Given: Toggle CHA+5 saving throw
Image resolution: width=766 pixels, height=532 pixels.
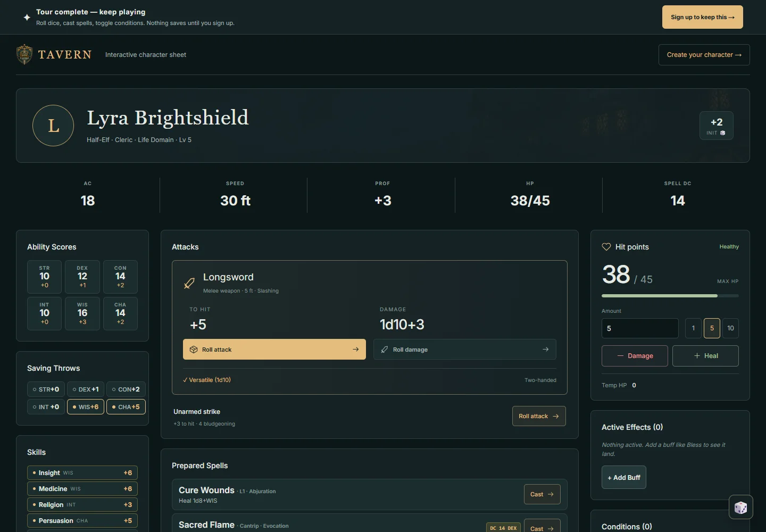Looking at the screenshot, I should pyautogui.click(x=126, y=407).
